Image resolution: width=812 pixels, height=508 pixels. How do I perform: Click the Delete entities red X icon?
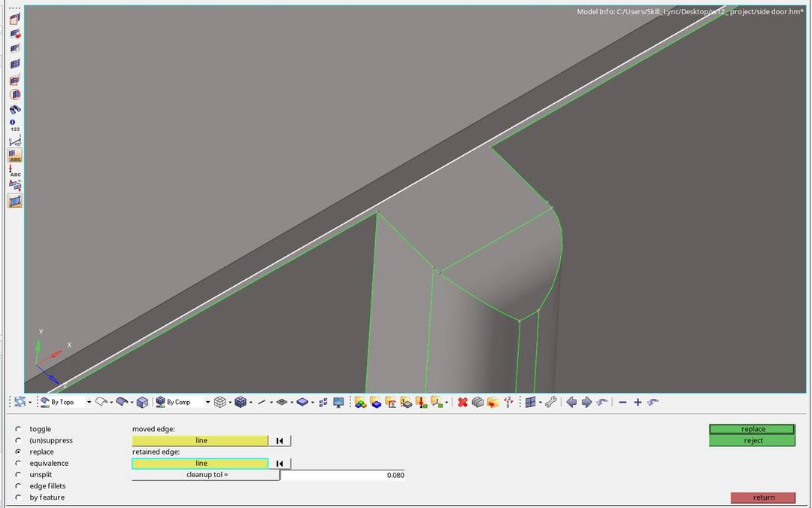(462, 402)
